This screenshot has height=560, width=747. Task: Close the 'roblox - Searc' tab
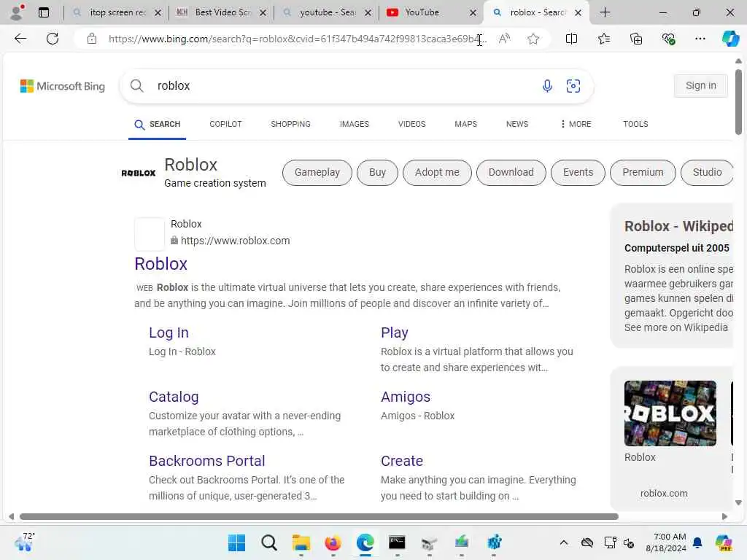[x=578, y=13]
